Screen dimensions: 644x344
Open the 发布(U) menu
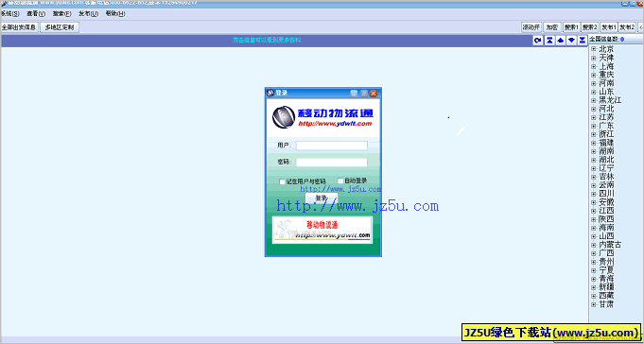click(88, 13)
